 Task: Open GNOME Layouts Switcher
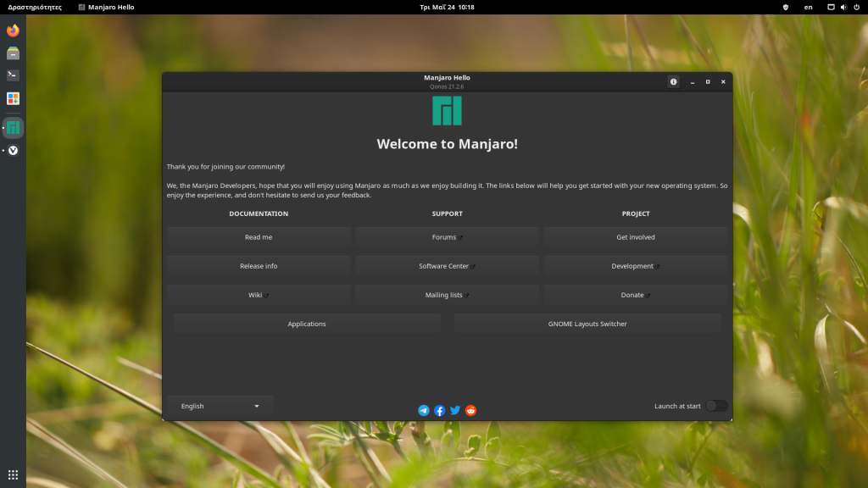587,323
